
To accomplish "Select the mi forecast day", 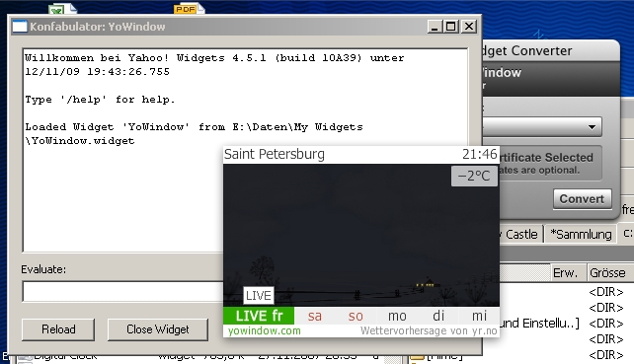I will coord(480,316).
